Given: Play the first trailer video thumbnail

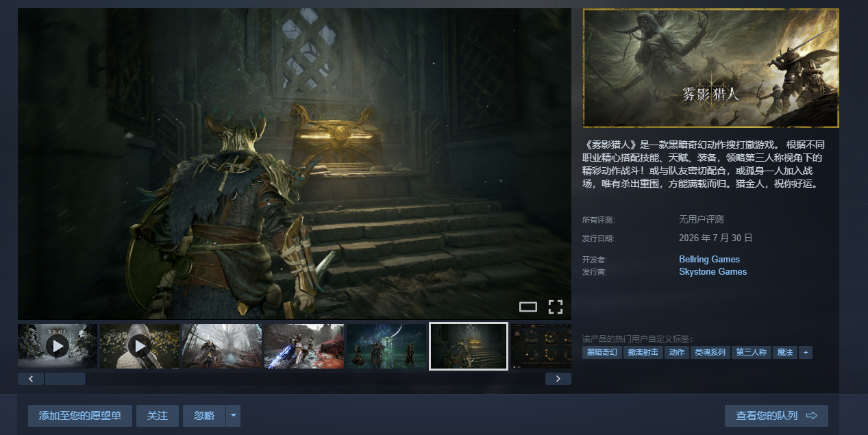Looking at the screenshot, I should [58, 347].
